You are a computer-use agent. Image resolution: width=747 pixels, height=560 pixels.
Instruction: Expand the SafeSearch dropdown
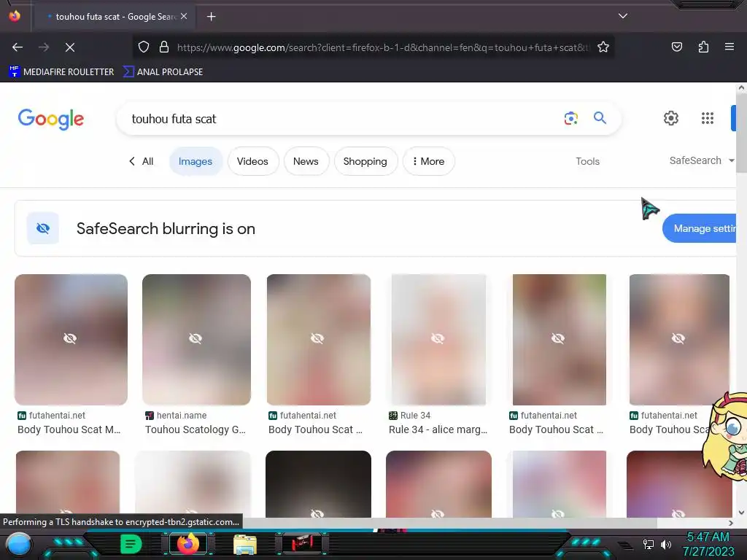pos(702,160)
